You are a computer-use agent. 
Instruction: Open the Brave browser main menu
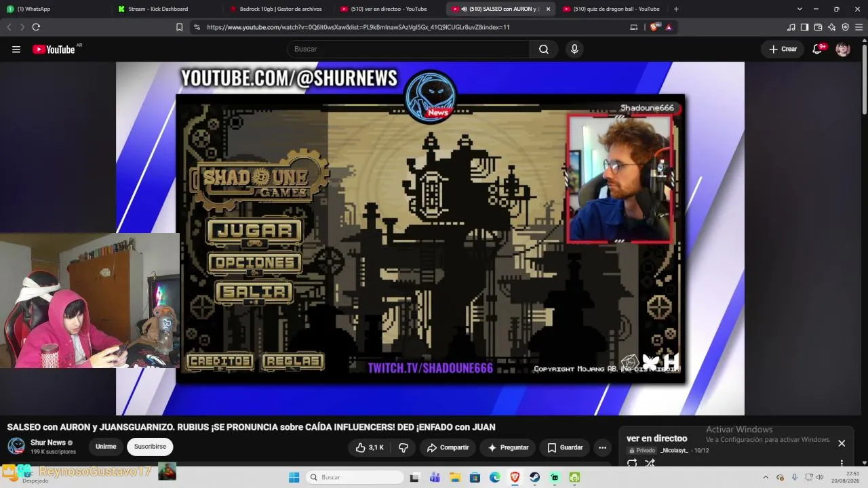tap(859, 27)
